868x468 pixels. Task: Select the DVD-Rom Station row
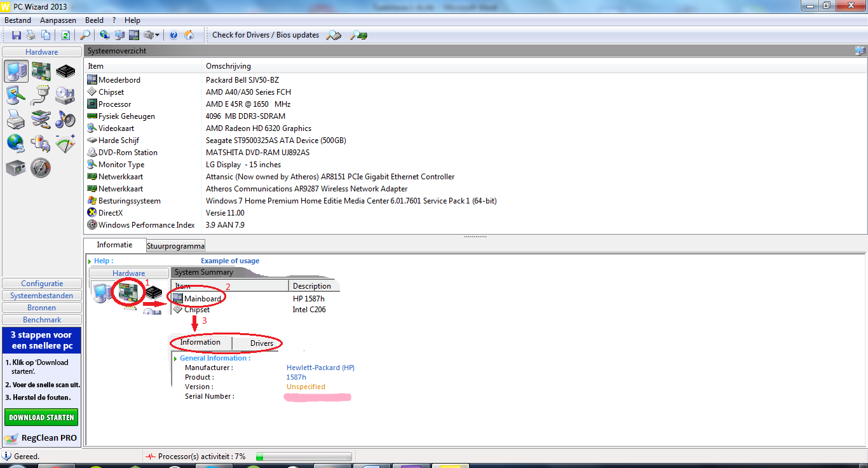pos(475,153)
